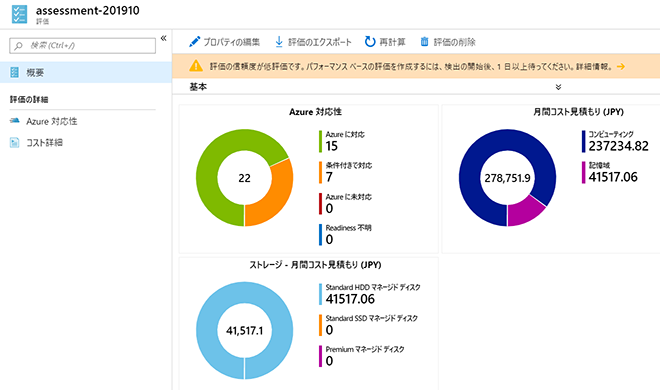Click the 記憶域 cost value 41517.06

coord(613,177)
